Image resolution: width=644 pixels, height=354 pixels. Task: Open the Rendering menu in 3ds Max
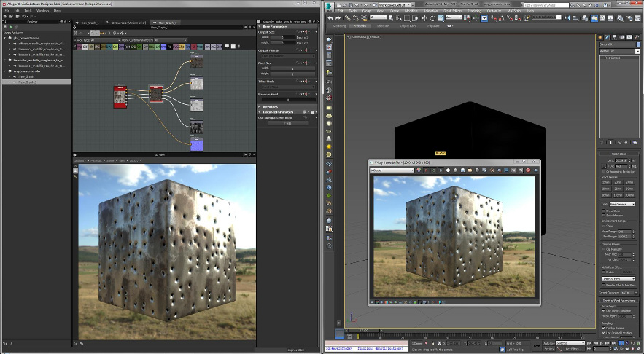(474, 11)
